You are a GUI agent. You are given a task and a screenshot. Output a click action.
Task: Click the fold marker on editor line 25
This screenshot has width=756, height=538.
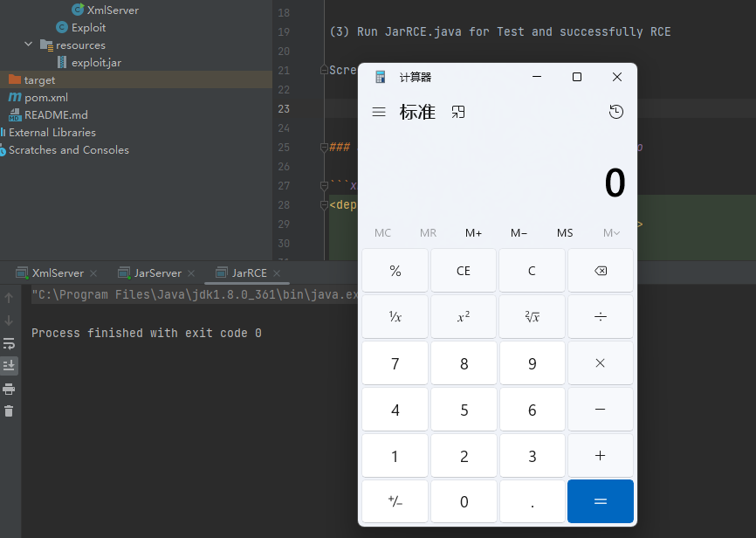click(324, 148)
